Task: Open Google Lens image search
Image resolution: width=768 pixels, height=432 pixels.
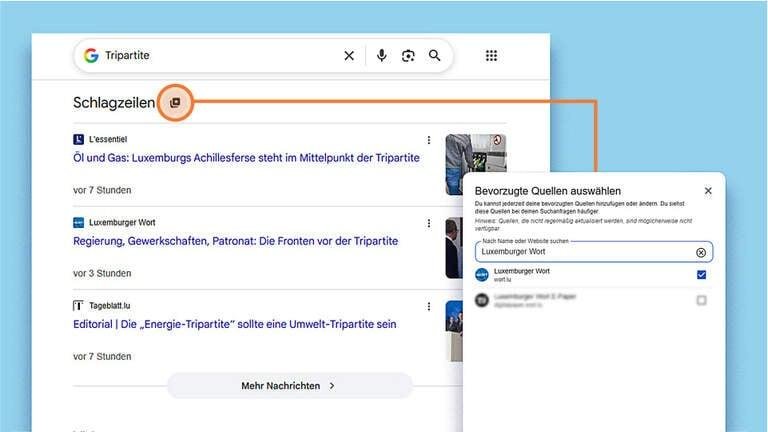Action: [408, 56]
